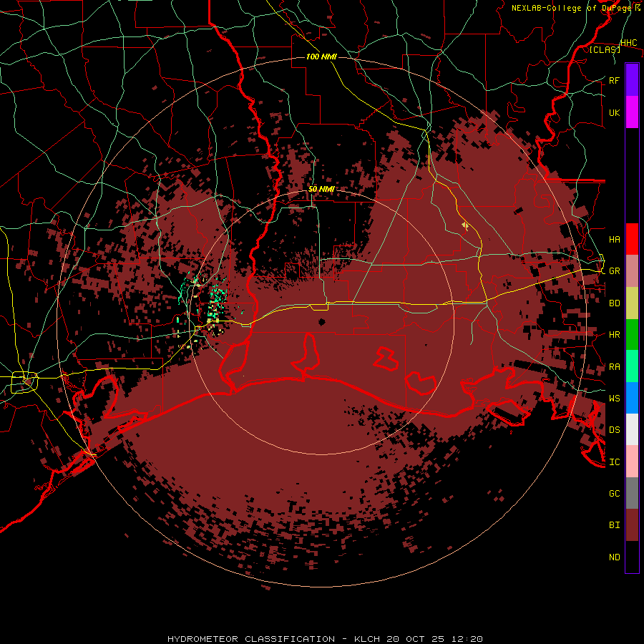Click the RF purple legend swatch
644x644 pixels.
[x=632, y=79]
